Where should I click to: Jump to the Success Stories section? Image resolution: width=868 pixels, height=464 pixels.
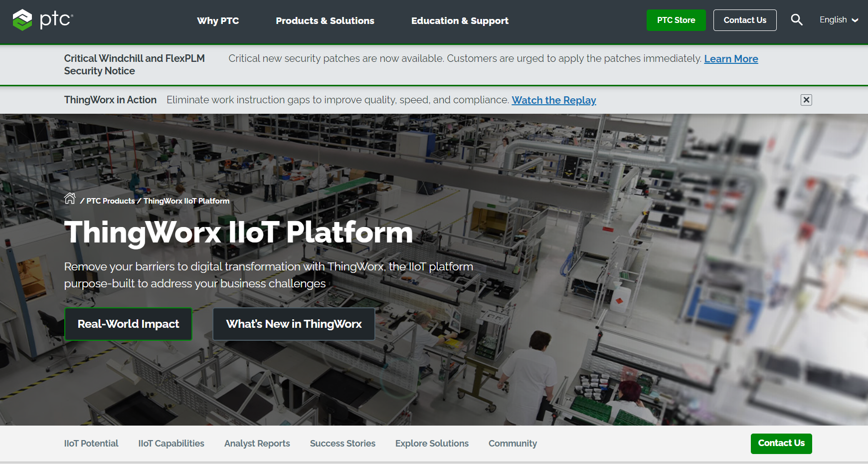(x=343, y=444)
